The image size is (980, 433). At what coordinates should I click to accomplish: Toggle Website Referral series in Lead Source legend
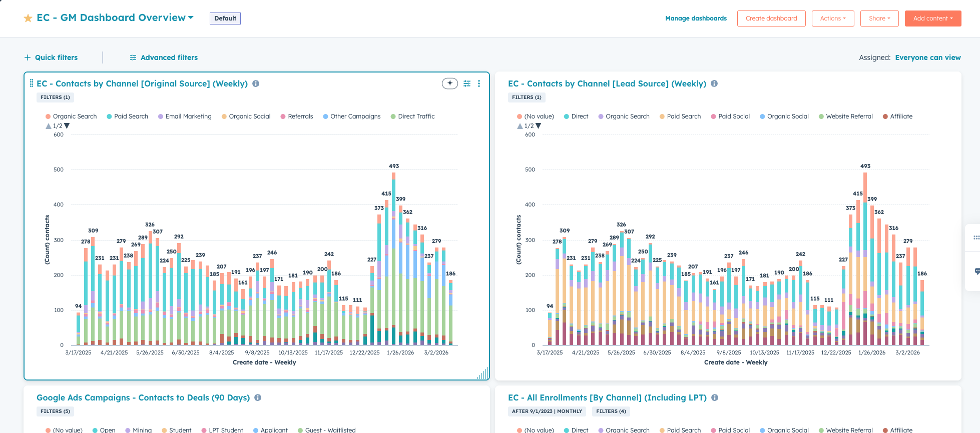(845, 116)
